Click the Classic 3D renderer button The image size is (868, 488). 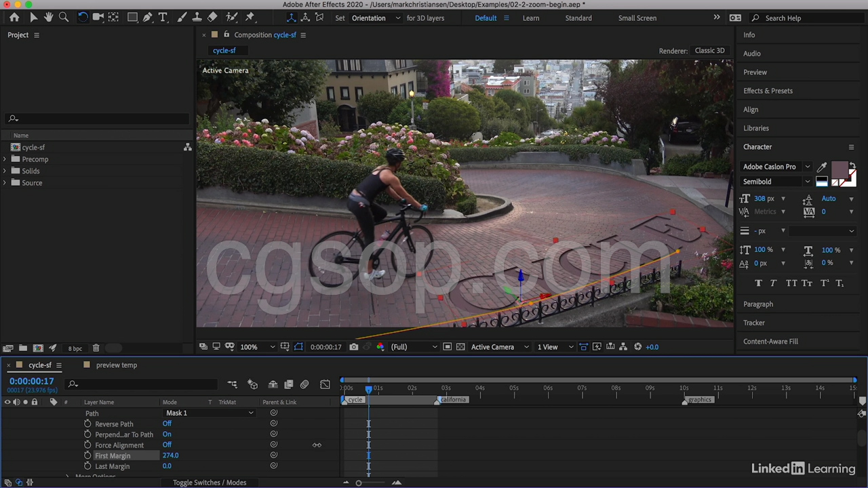pos(709,51)
